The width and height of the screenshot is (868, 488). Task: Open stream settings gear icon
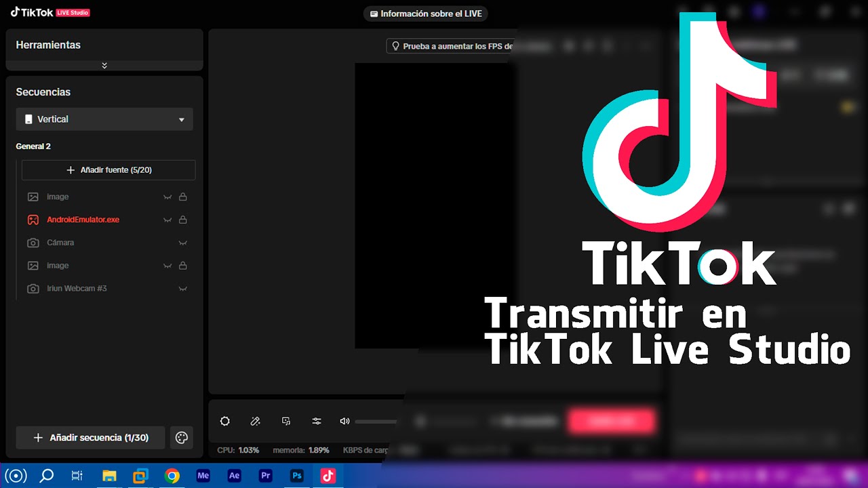point(225,421)
